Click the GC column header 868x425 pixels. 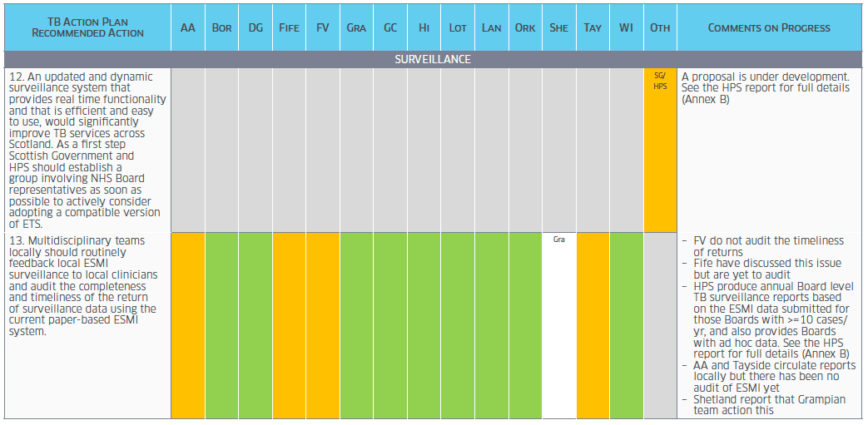[390, 27]
